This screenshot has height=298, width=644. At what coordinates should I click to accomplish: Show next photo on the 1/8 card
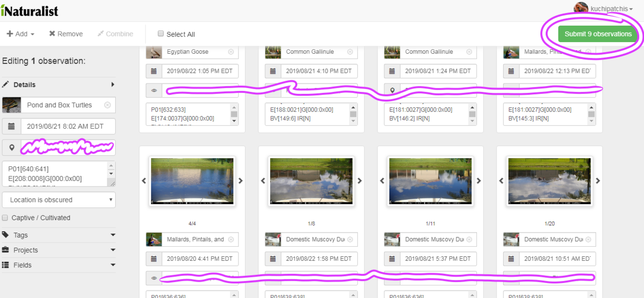click(360, 181)
